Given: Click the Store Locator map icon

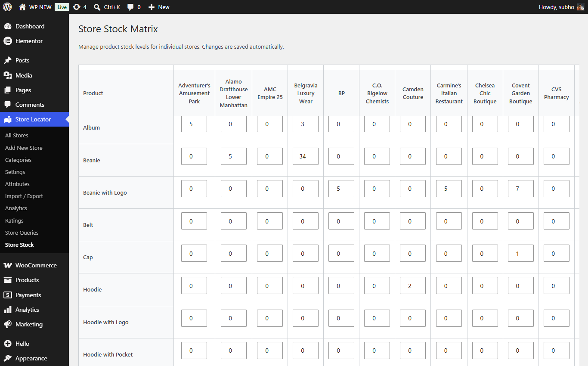Looking at the screenshot, I should [x=8, y=119].
